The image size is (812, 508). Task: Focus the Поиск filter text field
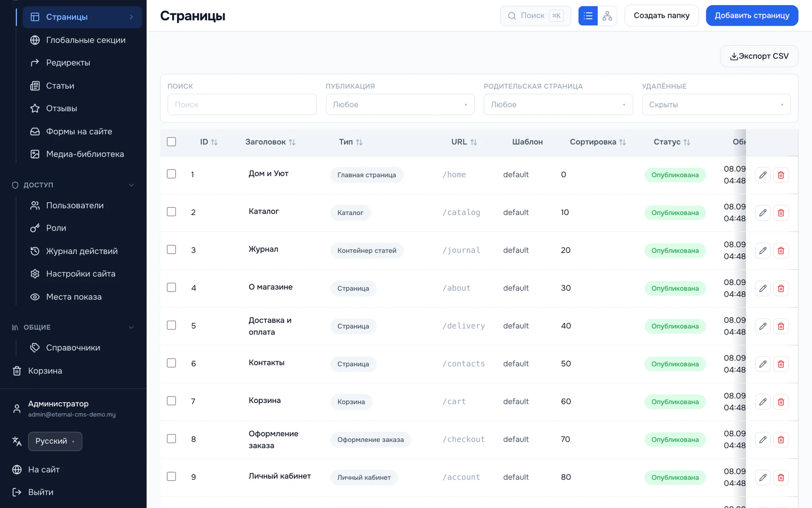coord(242,105)
